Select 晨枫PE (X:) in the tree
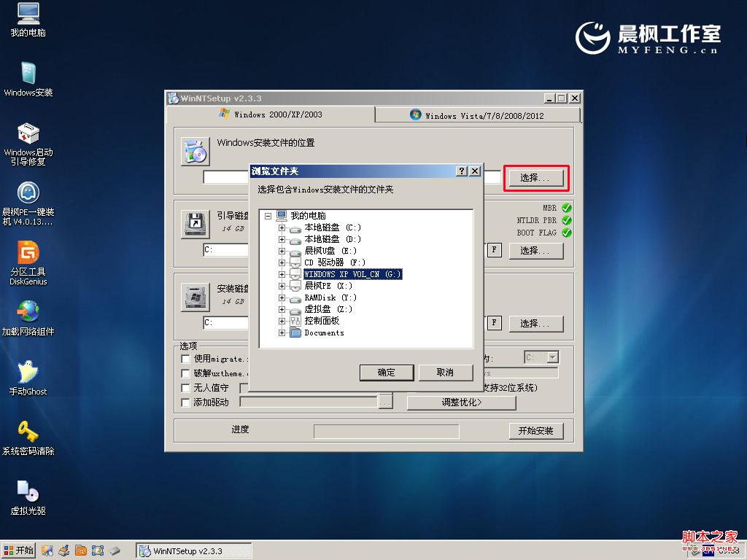Viewport: 747px width, 560px height. click(328, 286)
